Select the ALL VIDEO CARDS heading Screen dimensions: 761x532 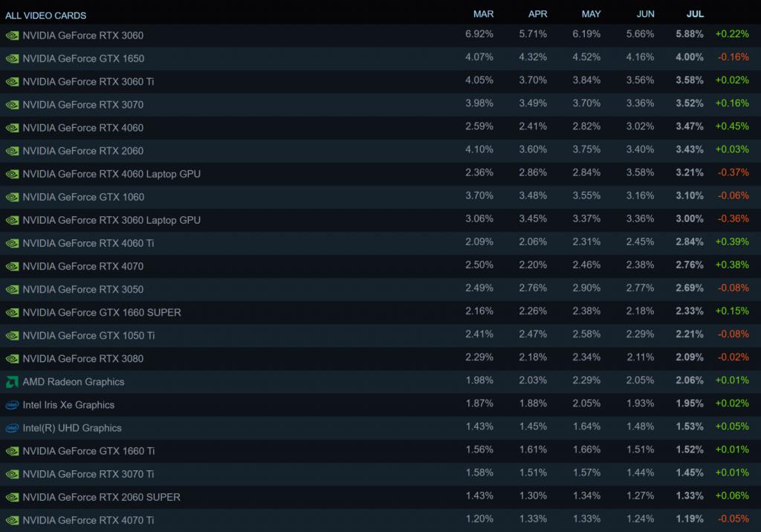coord(46,15)
